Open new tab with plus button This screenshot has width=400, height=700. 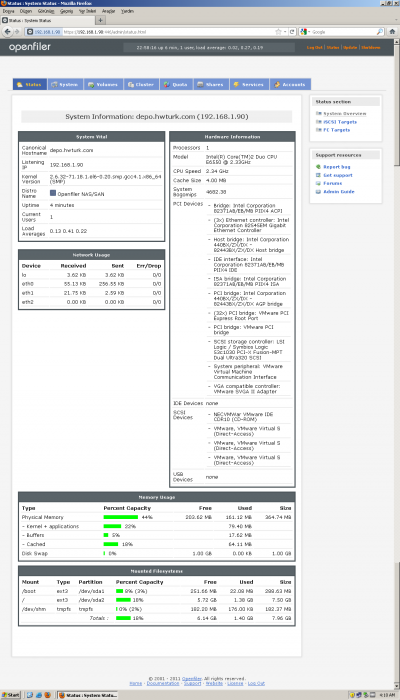click(101, 20)
